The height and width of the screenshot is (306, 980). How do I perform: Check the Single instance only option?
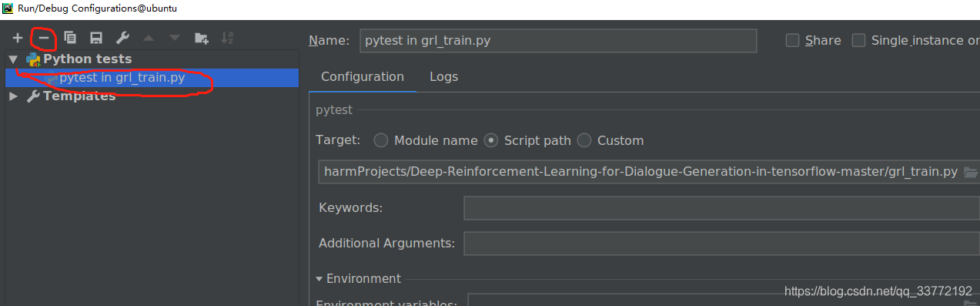tap(858, 40)
